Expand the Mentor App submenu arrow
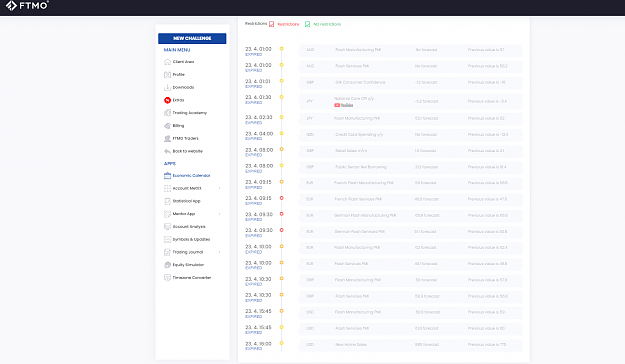The height and width of the screenshot is (364, 625). pyautogui.click(x=220, y=214)
